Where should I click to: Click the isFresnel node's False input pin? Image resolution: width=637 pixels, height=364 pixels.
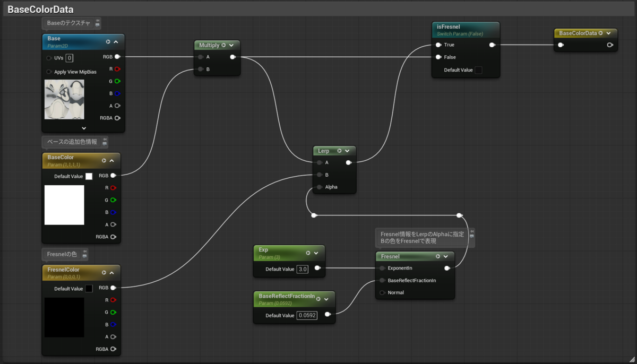[438, 57]
